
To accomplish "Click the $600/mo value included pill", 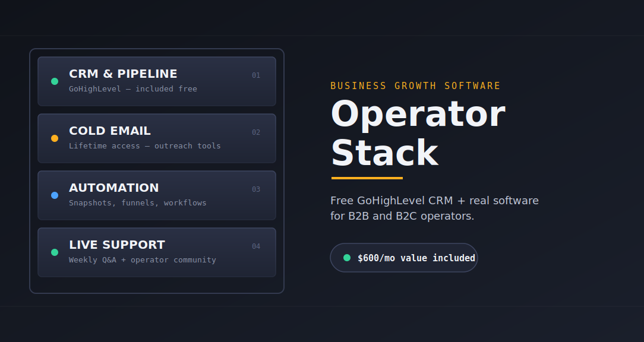I will (404, 258).
